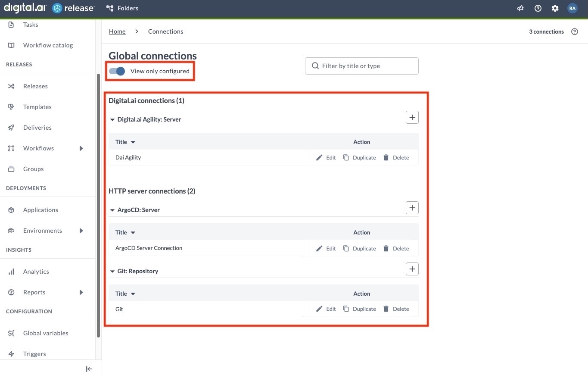Expand the Reports submenu arrow

tap(81, 292)
